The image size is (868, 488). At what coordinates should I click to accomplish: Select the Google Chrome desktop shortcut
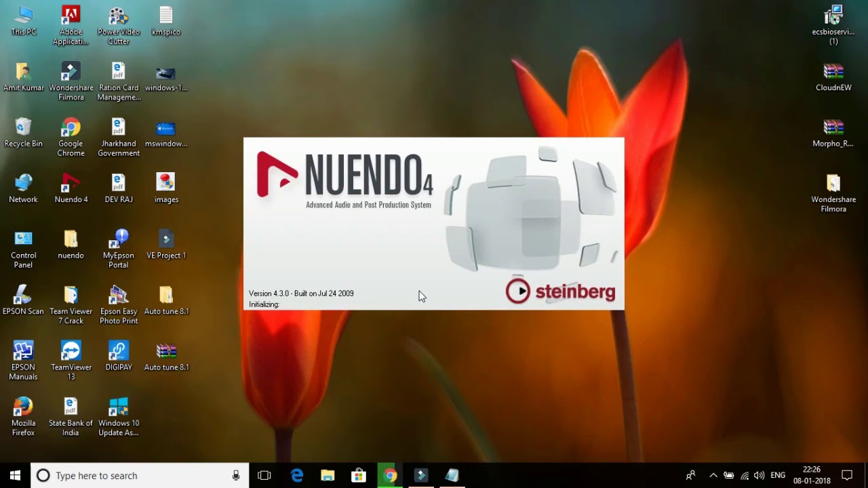tap(71, 138)
